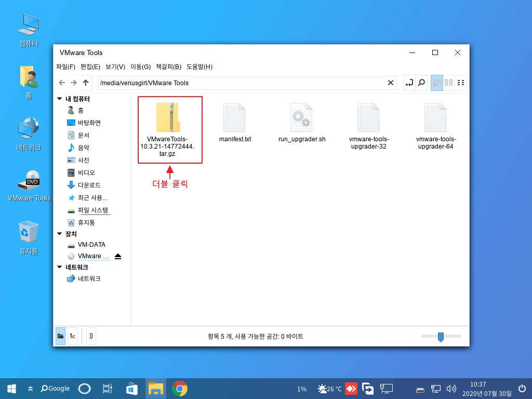The width and height of the screenshot is (532, 399).
Task: Go up to parent folder
Action: click(x=86, y=83)
